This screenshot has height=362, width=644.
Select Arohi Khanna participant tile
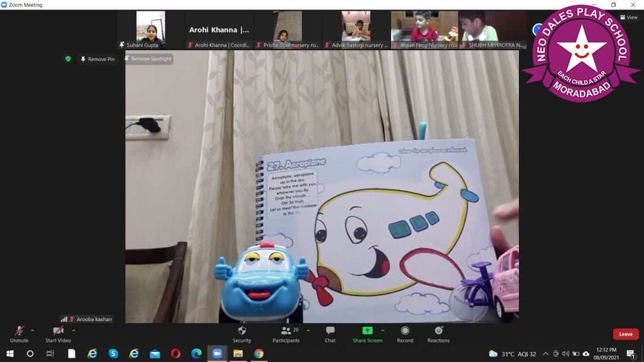pos(219,30)
